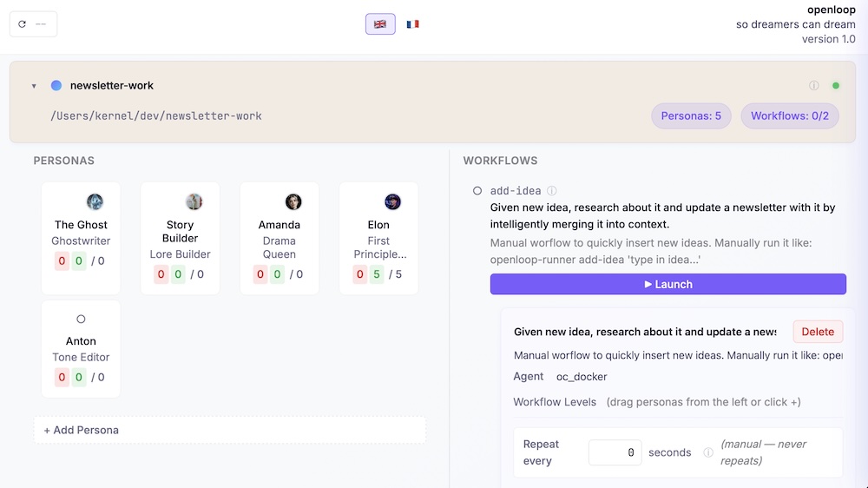Click Elon's green success counter showing 5

(377, 274)
